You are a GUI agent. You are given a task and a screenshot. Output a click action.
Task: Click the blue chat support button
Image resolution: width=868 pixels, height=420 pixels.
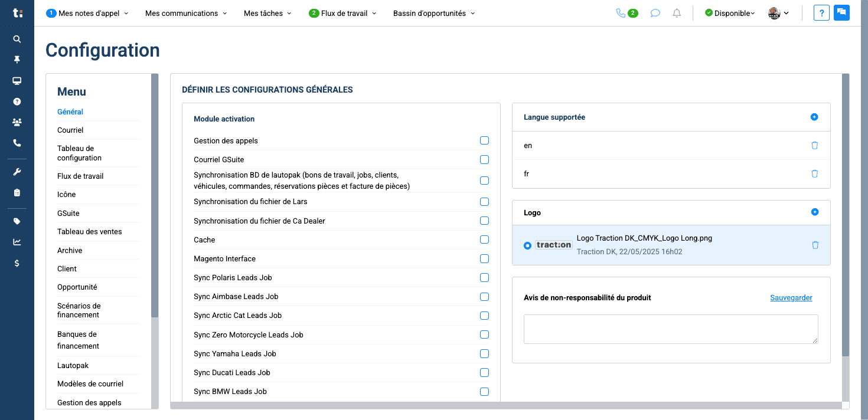[x=841, y=13]
